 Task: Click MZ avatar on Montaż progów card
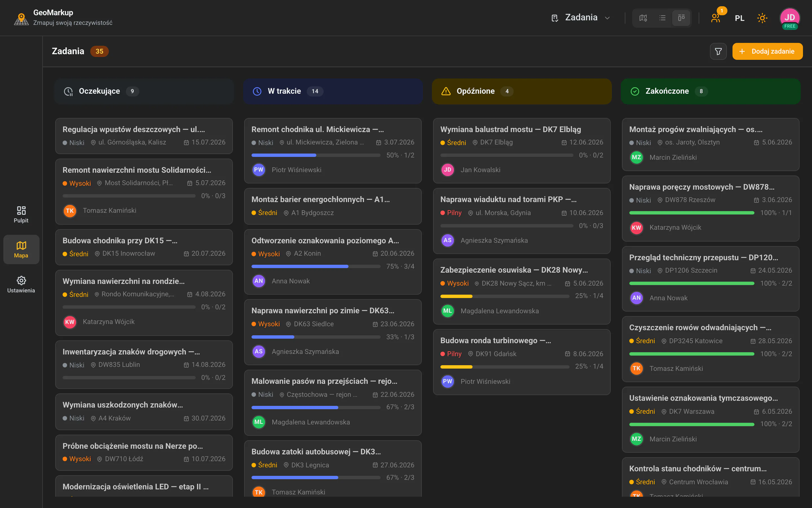[637, 157]
